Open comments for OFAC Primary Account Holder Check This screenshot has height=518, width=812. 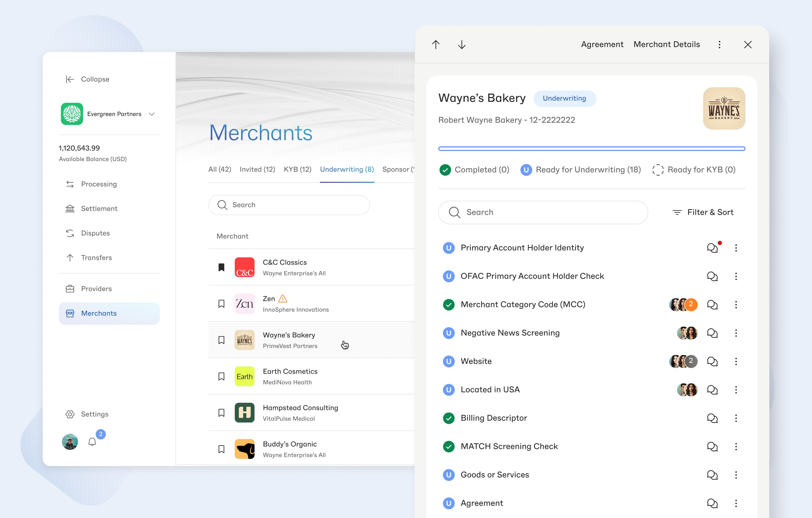pyautogui.click(x=712, y=276)
